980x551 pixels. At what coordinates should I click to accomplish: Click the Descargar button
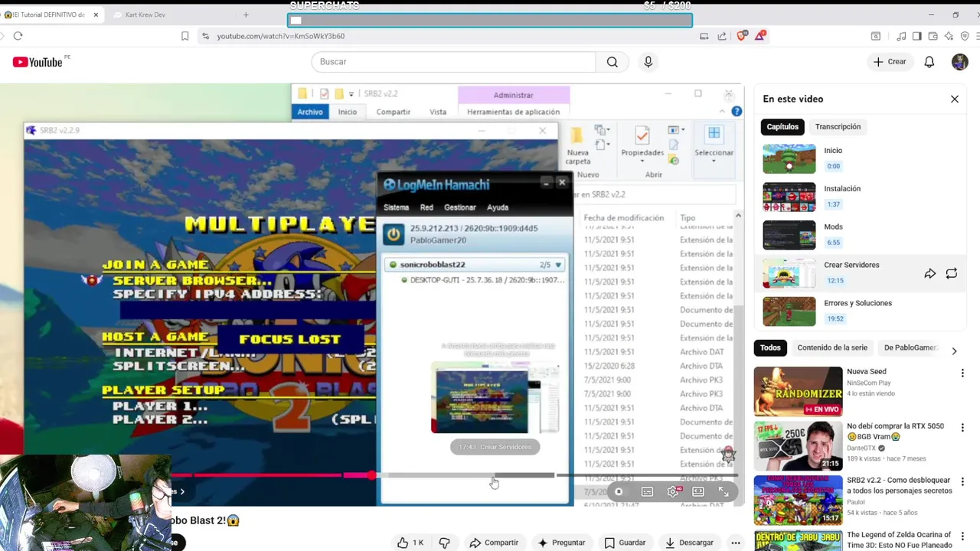tap(689, 543)
